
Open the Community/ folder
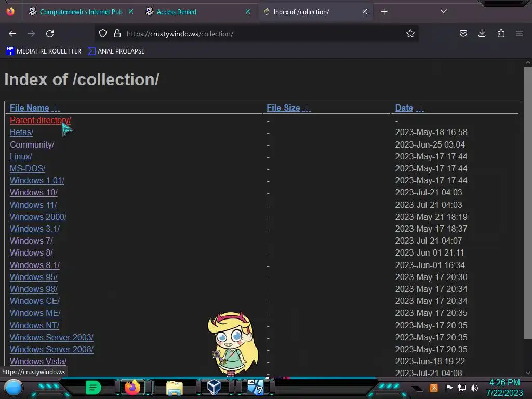[x=32, y=144]
